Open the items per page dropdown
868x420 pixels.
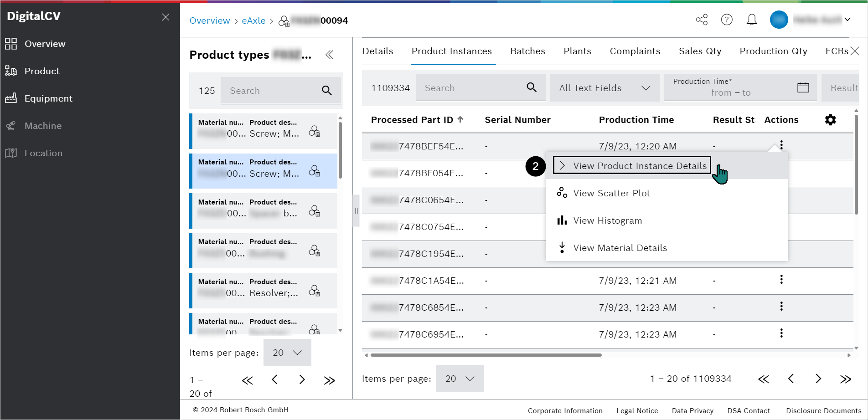pos(460,379)
